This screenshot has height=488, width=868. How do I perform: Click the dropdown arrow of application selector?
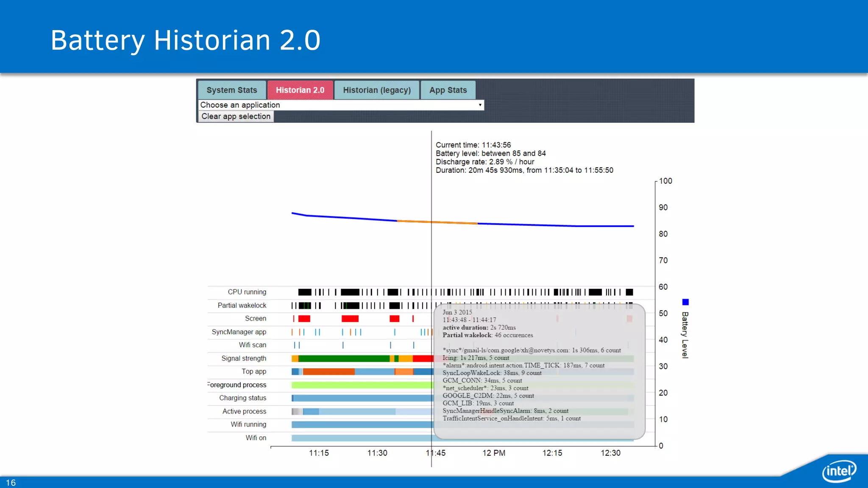coord(480,105)
